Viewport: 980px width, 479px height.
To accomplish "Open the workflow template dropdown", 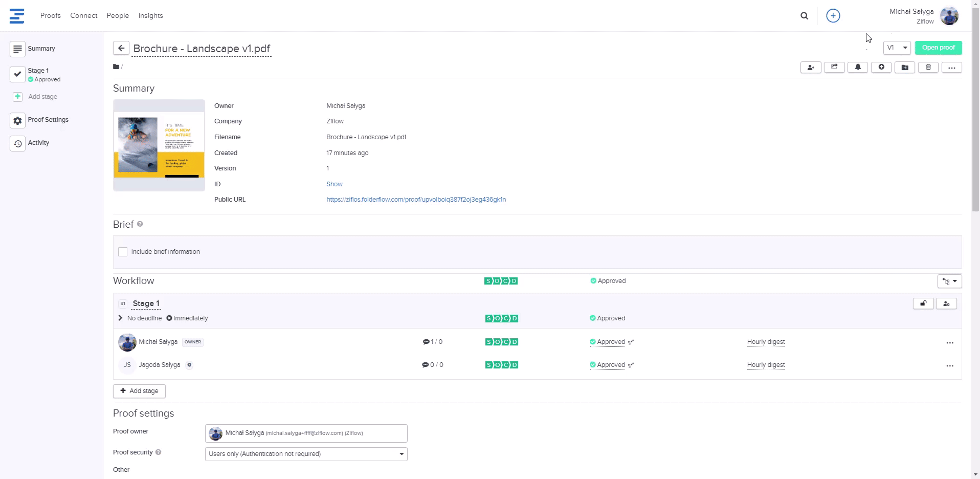I will [949, 281].
